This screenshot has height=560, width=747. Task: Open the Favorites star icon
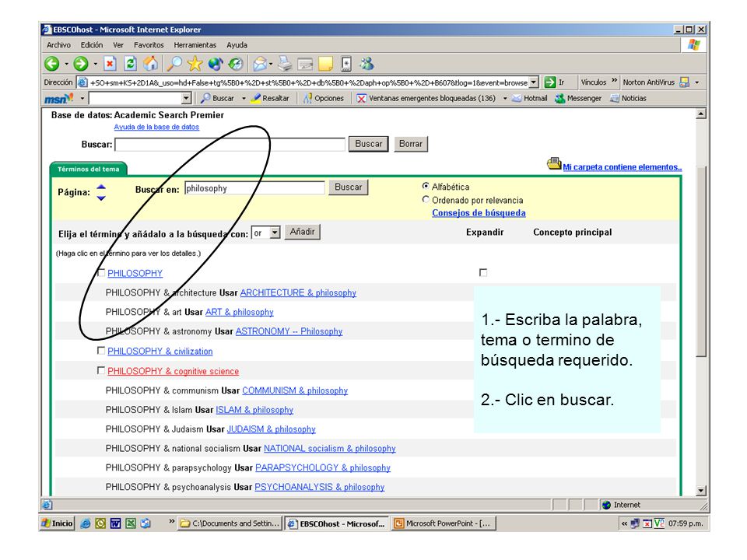pyautogui.click(x=195, y=63)
